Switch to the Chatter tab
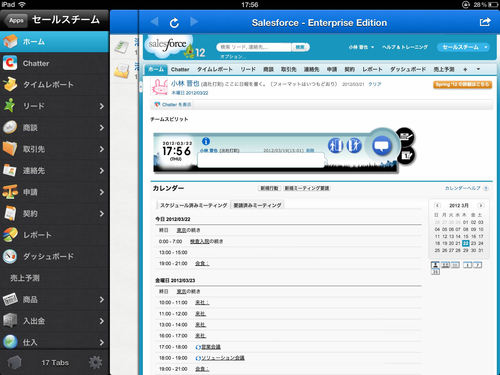 (x=180, y=69)
